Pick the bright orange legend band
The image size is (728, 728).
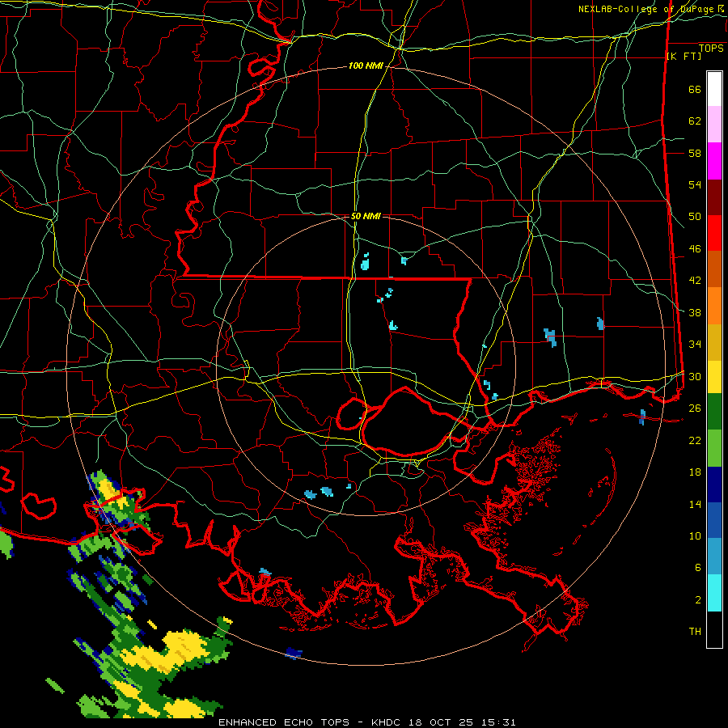pos(714,306)
